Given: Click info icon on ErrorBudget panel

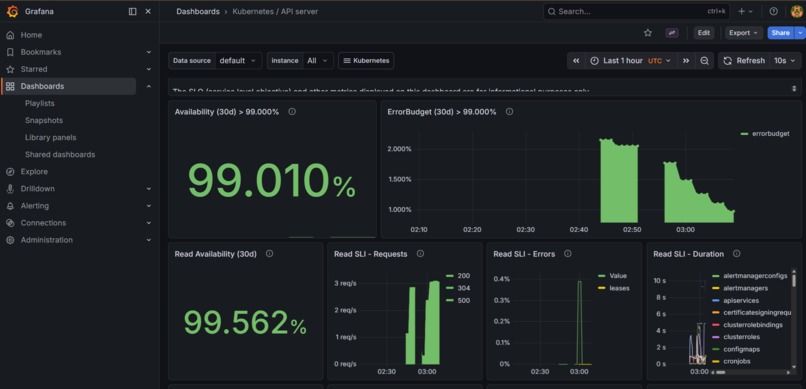Looking at the screenshot, I should tap(509, 112).
